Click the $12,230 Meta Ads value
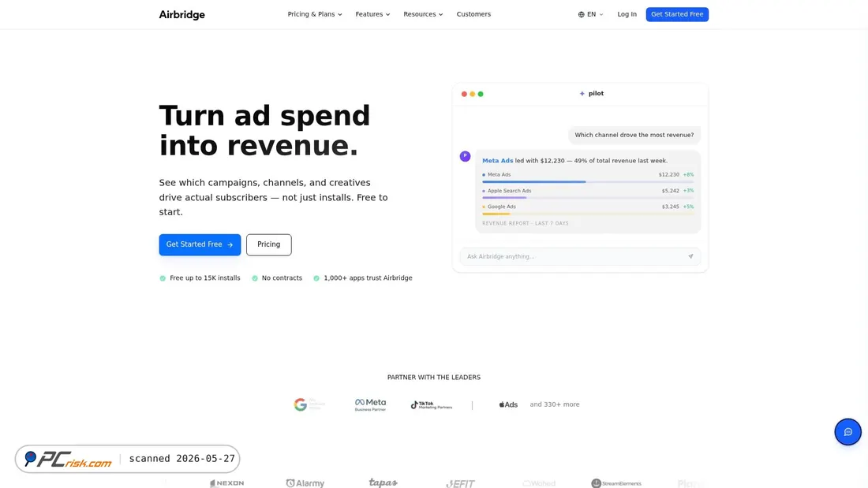 (x=668, y=174)
